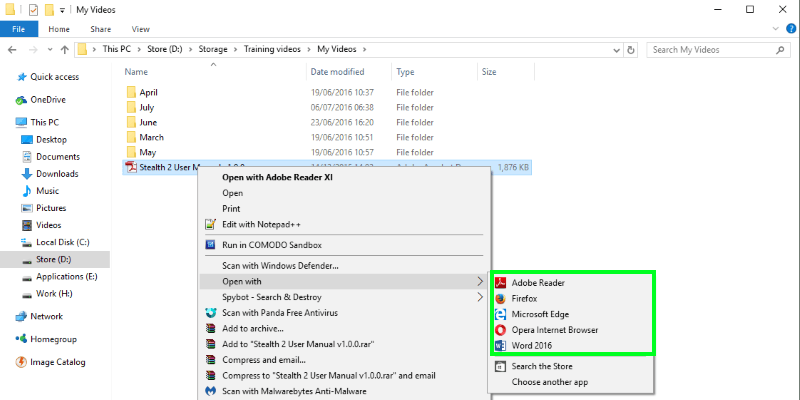Screen dimensions: 800x400
Task: Click the COMODO Sandbox icon
Action: click(210, 245)
